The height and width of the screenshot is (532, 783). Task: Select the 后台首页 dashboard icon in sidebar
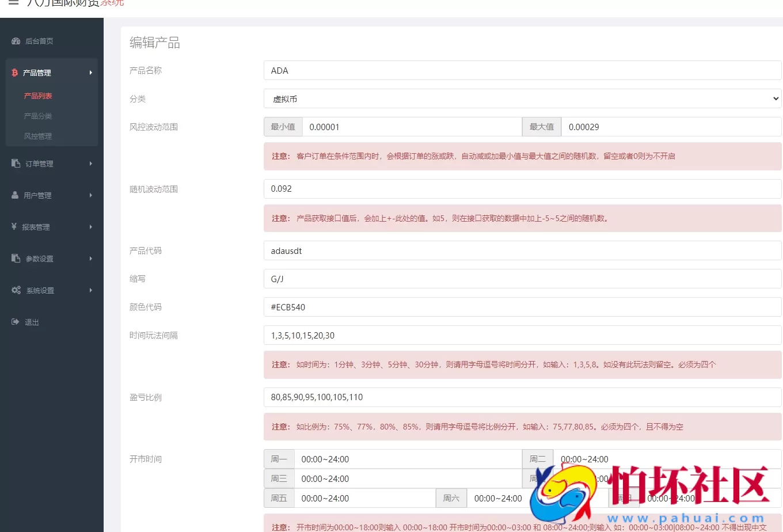15,41
